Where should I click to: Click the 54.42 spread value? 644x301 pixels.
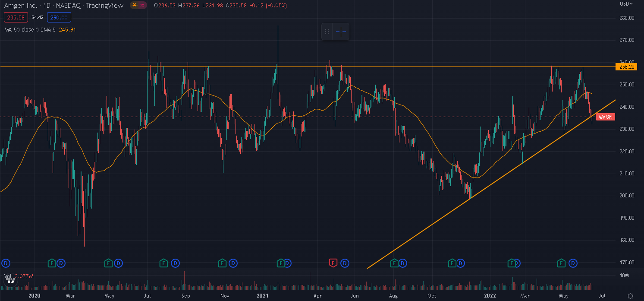pyautogui.click(x=38, y=17)
